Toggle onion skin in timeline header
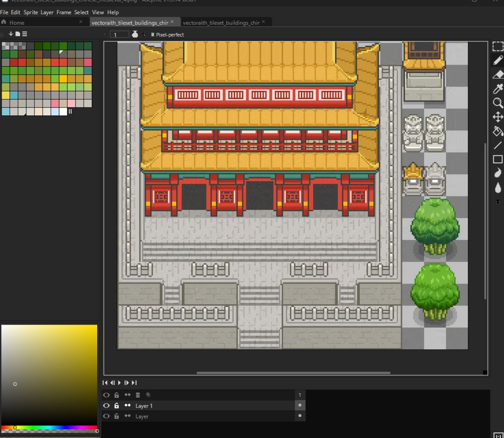 pos(148,395)
